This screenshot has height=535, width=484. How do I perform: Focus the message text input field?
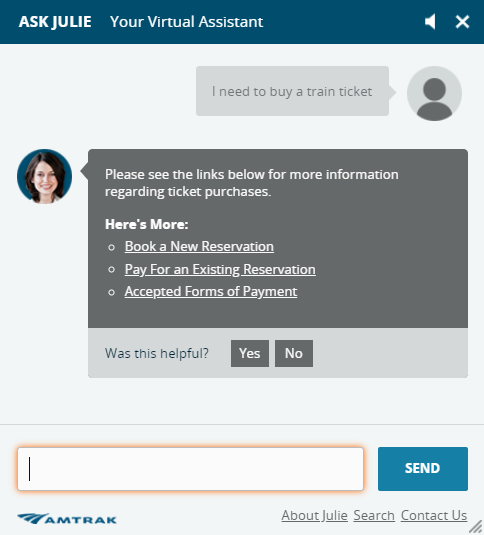(191, 469)
